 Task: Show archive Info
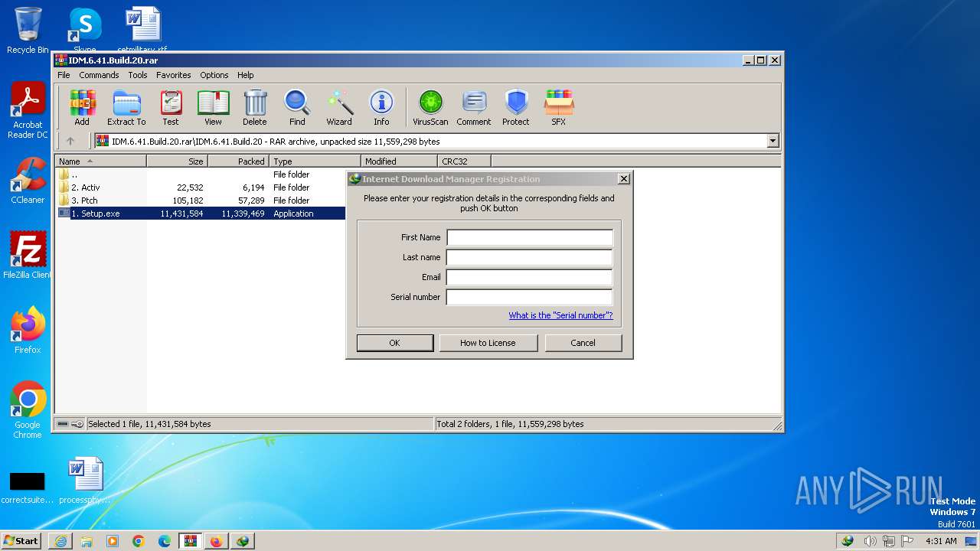coord(381,108)
